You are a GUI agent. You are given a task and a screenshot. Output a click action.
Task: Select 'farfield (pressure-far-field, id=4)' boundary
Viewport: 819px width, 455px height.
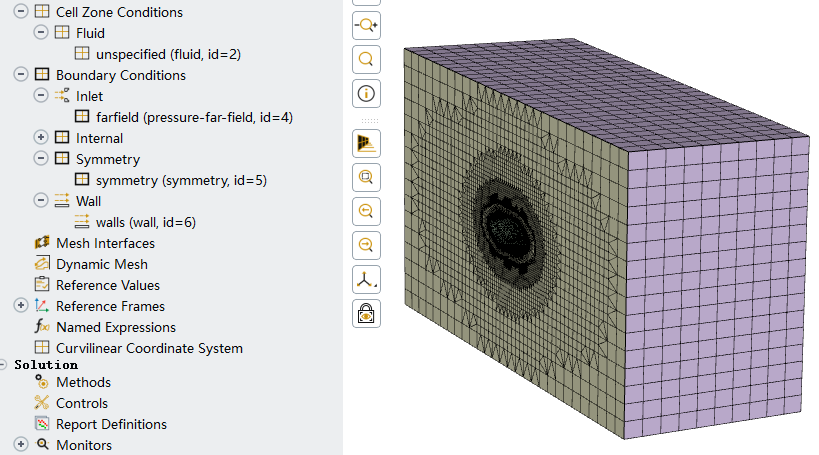coord(194,117)
